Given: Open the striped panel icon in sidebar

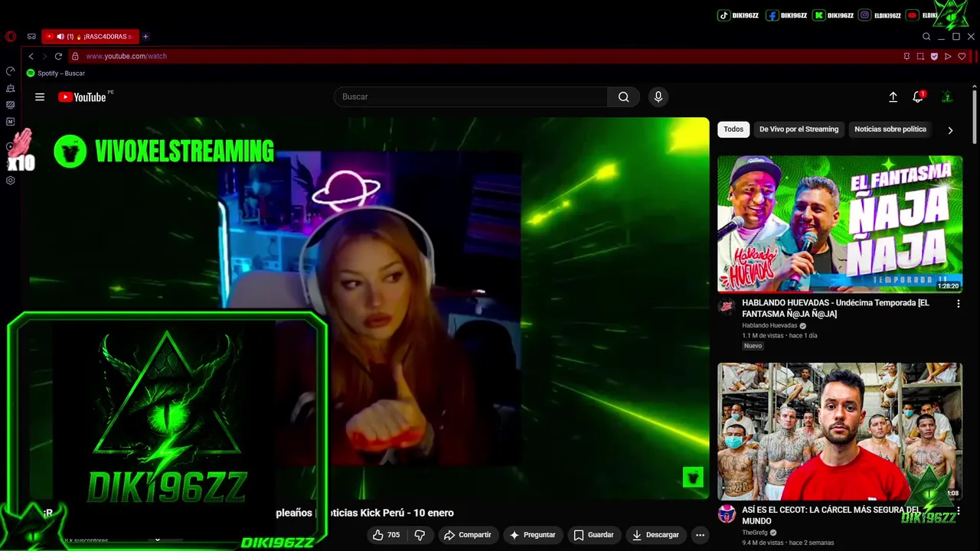Looking at the screenshot, I should click(10, 105).
